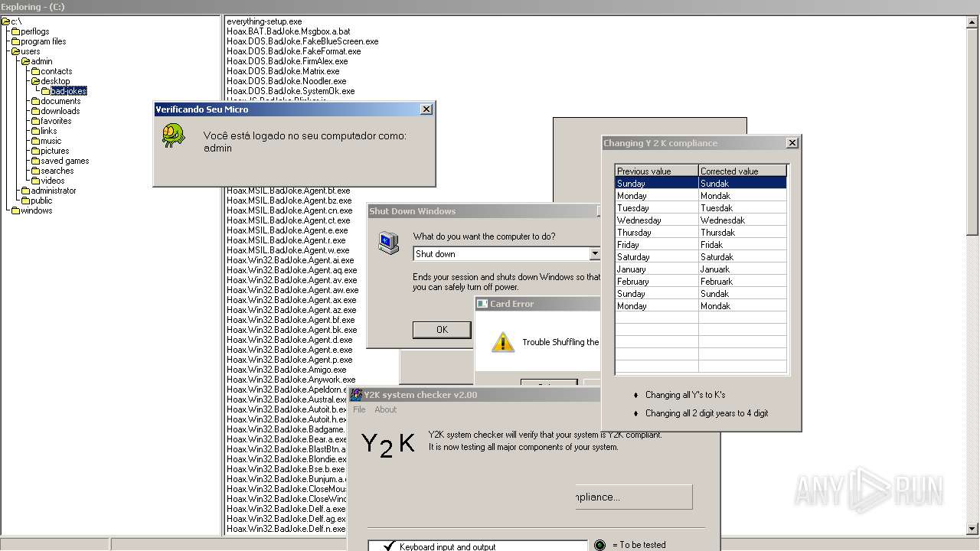The height and width of the screenshot is (551, 980).
Task: Select Hoax.MSIL.BadJoke.Agent.cn.exe file
Action: tap(289, 210)
